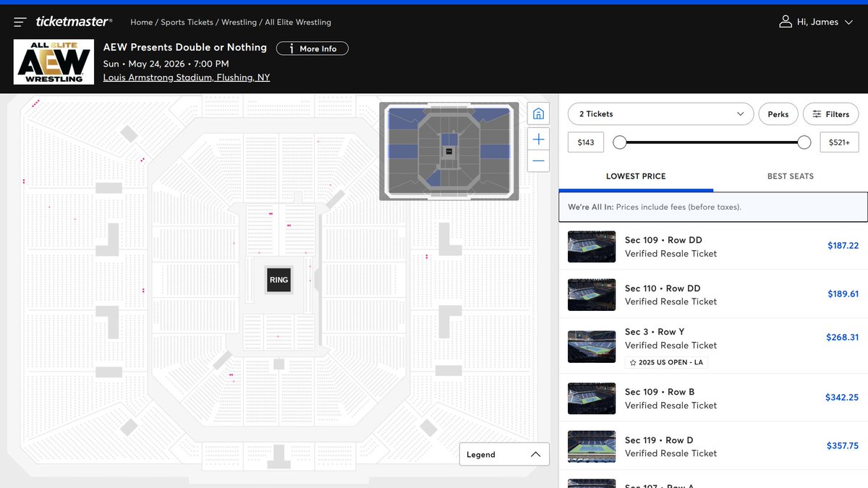
Task: Click the $187.22 price
Action: tap(843, 246)
